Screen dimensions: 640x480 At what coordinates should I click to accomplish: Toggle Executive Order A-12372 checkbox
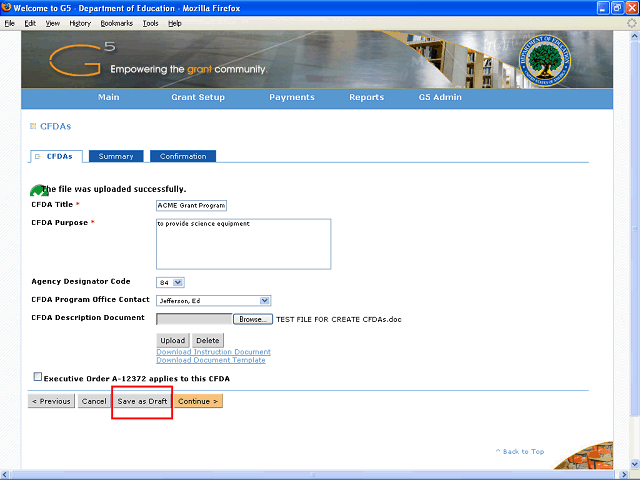pos(38,376)
